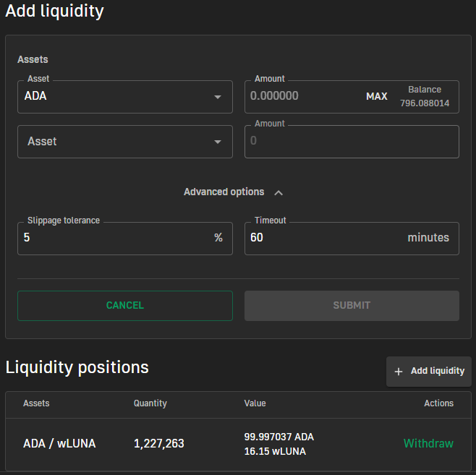Click the Value column header

pyautogui.click(x=255, y=403)
